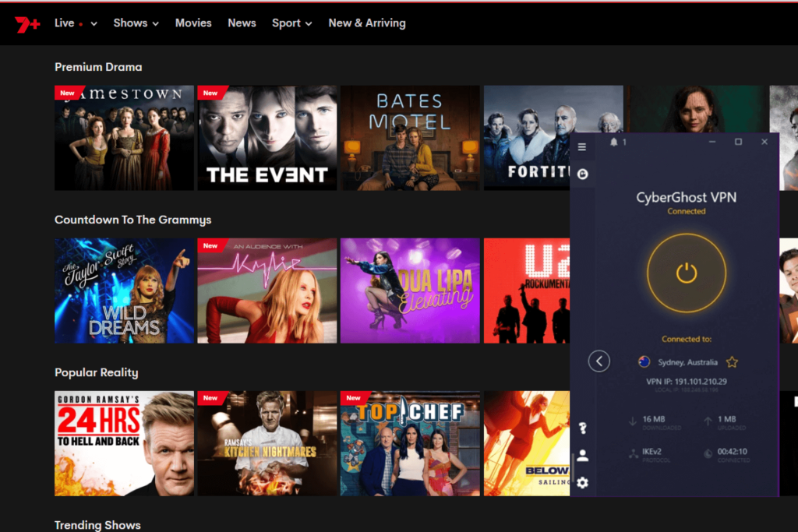Open CyberGhost hamburger menu
The height and width of the screenshot is (532, 798).
[x=582, y=146]
